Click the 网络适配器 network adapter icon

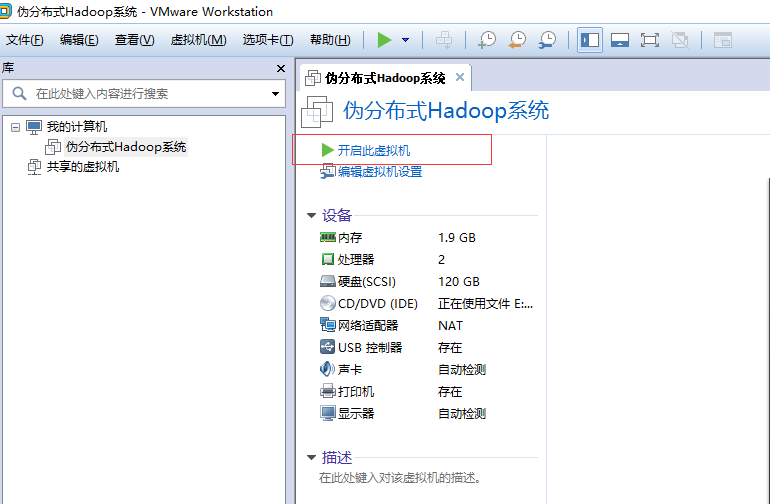tap(328, 325)
